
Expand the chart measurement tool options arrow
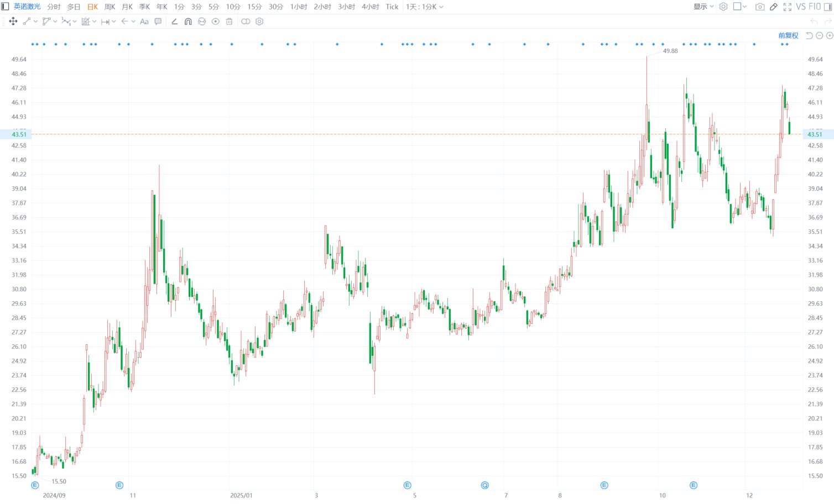coord(94,22)
